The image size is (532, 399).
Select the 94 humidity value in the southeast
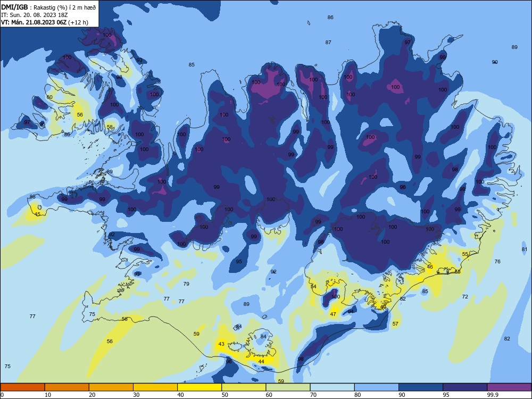click(x=351, y=311)
